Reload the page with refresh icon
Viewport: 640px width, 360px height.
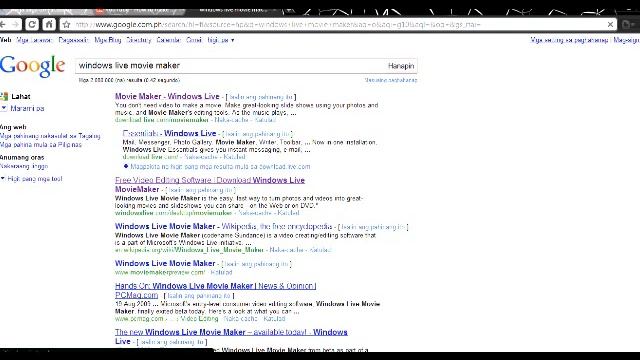point(32,24)
